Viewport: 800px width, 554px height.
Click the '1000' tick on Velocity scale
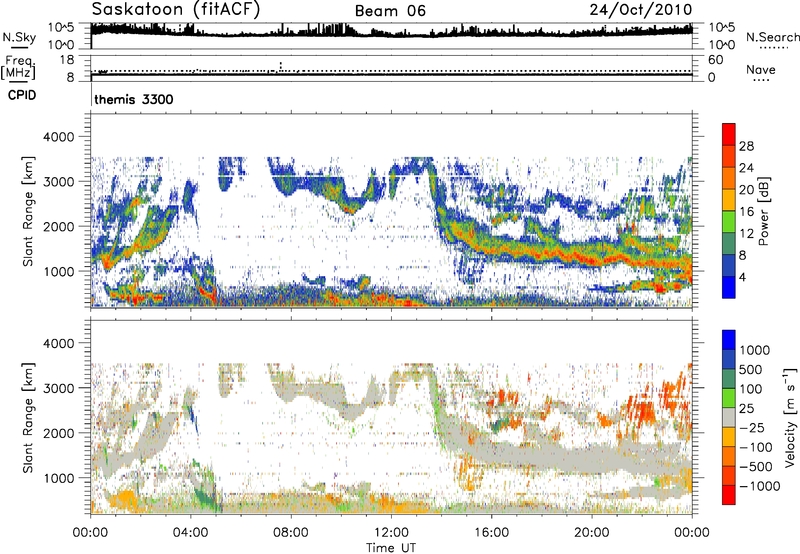click(x=754, y=350)
